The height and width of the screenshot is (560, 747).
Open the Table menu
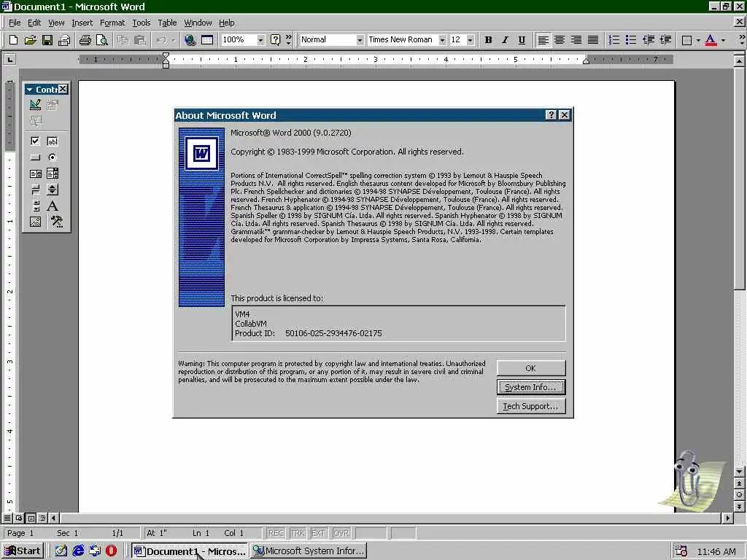[x=167, y=23]
